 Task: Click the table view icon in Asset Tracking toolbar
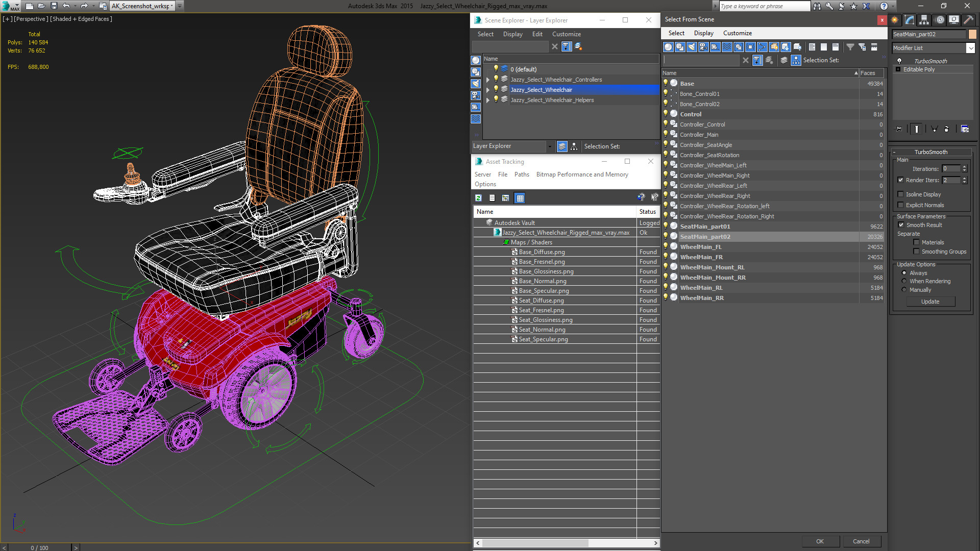tap(520, 198)
